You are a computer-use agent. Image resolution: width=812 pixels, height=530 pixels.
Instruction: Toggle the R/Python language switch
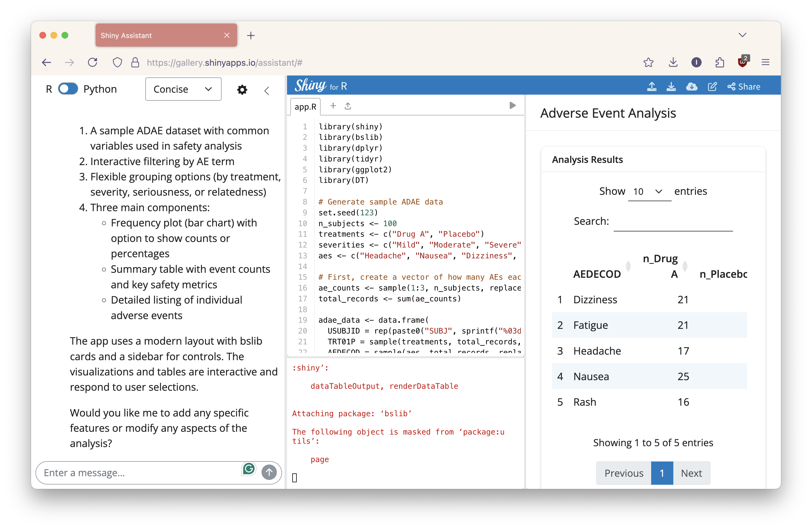tap(68, 89)
